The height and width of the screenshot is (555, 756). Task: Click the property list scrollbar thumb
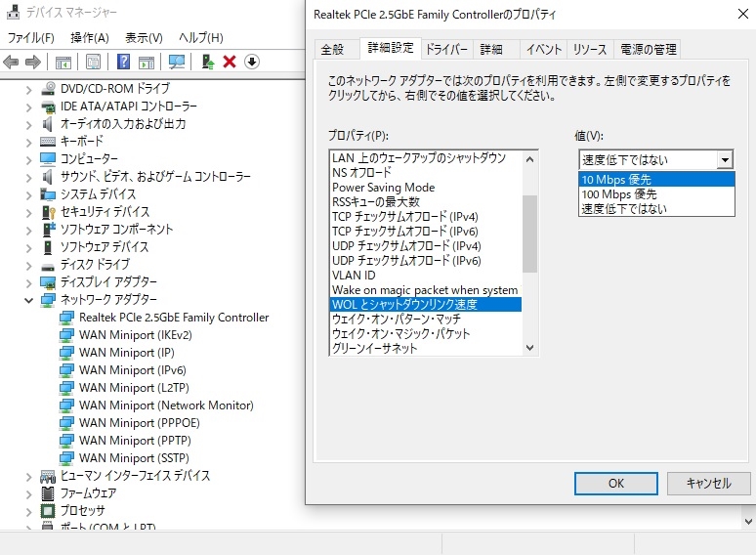tap(529, 234)
